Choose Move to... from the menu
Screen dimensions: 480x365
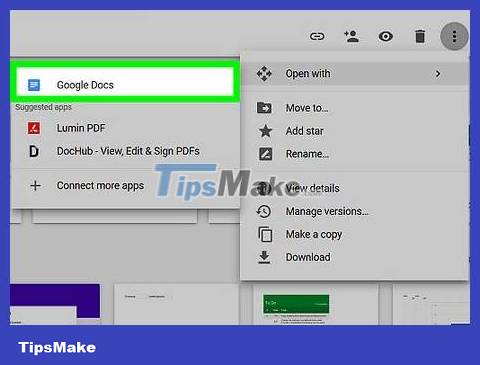[355, 108]
